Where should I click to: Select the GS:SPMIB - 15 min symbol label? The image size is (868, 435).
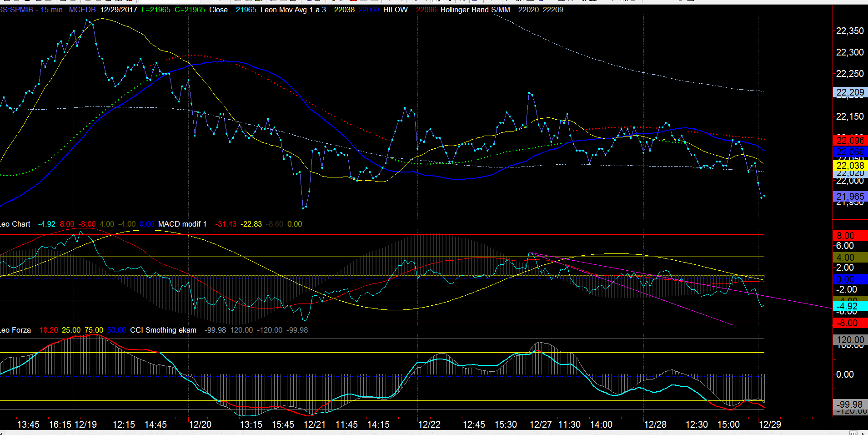tap(31, 10)
